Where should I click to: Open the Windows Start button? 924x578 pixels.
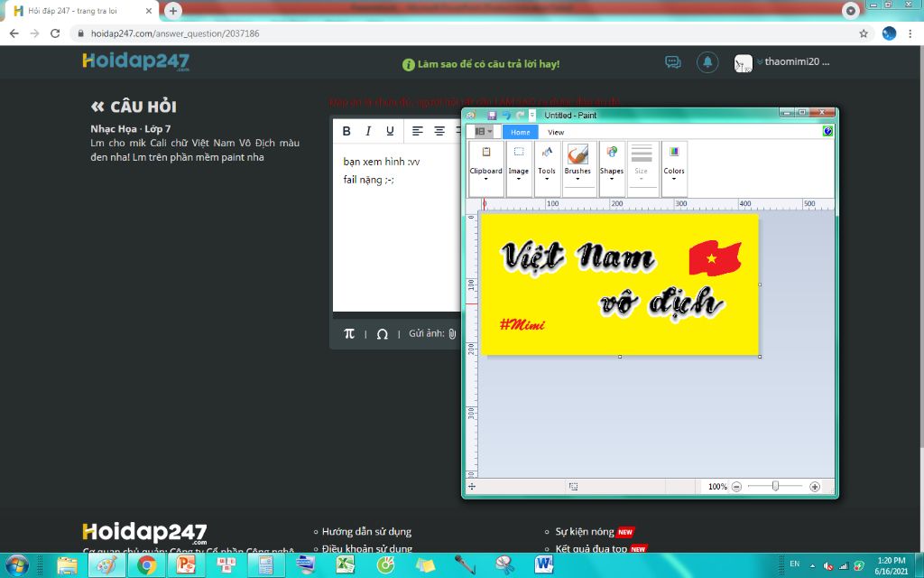click(x=16, y=565)
